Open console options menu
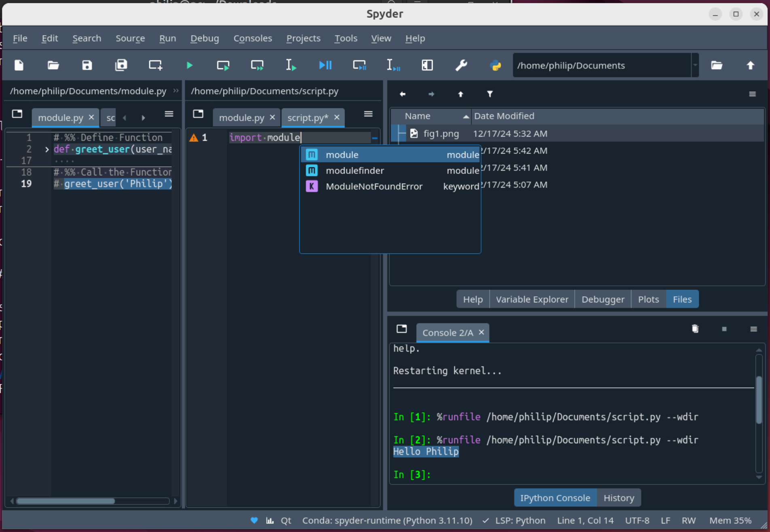Viewport: 770px width, 532px height. coord(753,329)
